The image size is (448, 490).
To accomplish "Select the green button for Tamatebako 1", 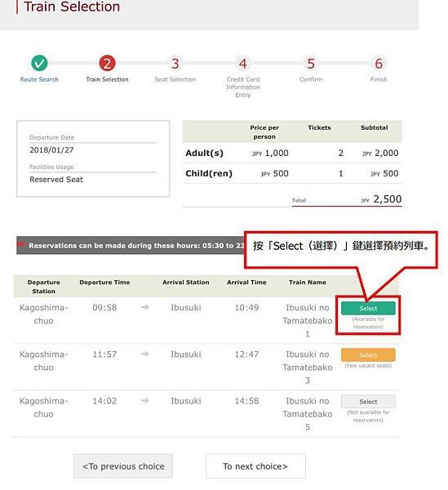I will [368, 309].
